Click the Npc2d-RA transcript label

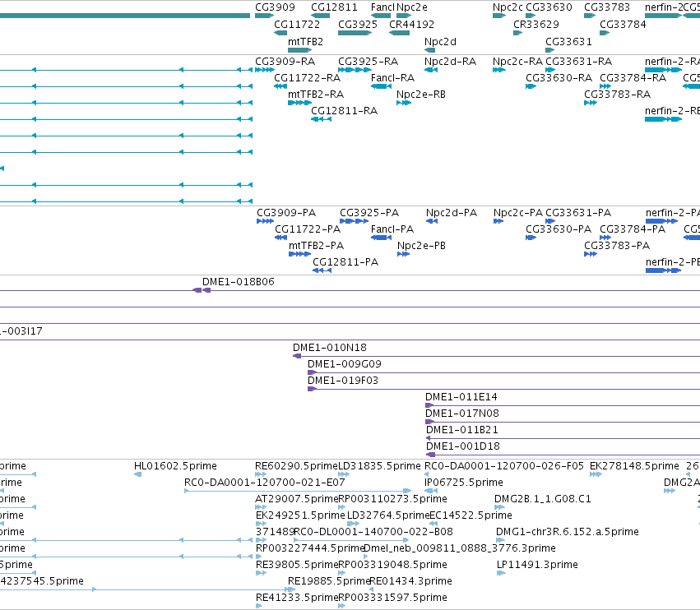pyautogui.click(x=451, y=62)
